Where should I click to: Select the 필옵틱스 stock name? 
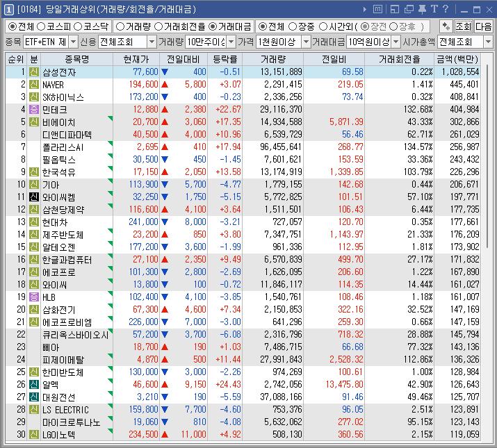click(59, 159)
